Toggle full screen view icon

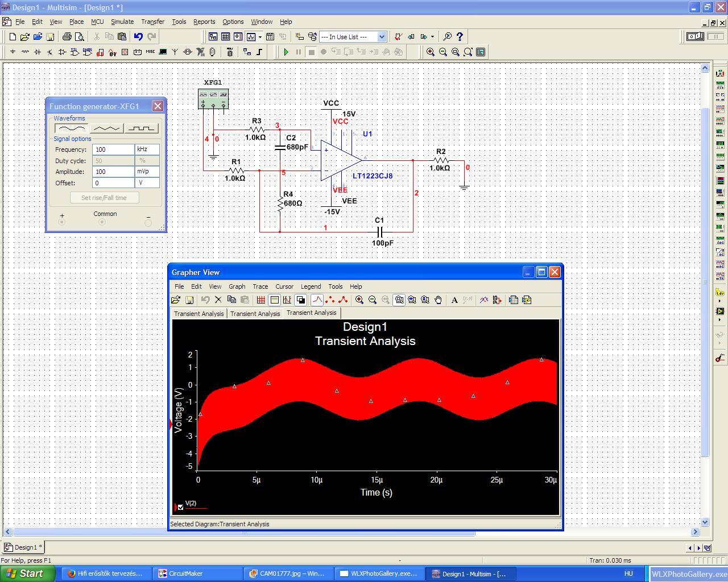tap(481, 52)
